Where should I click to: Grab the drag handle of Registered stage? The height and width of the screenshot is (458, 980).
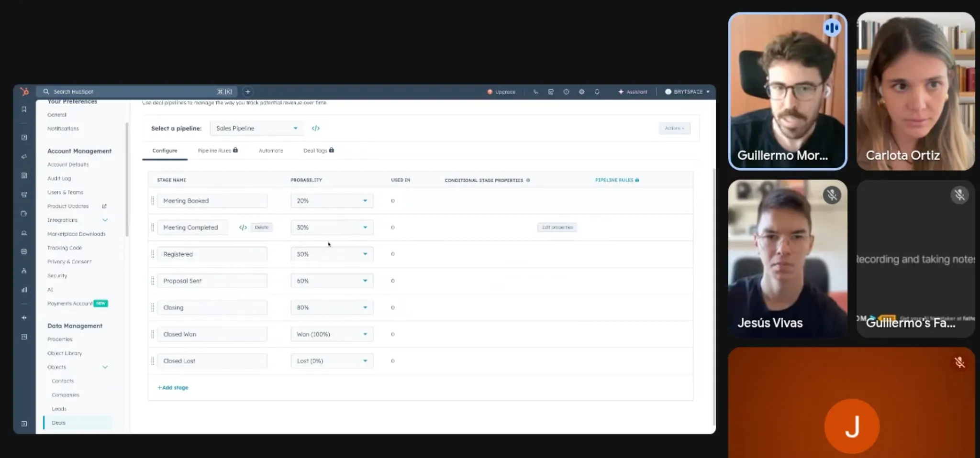(x=153, y=254)
